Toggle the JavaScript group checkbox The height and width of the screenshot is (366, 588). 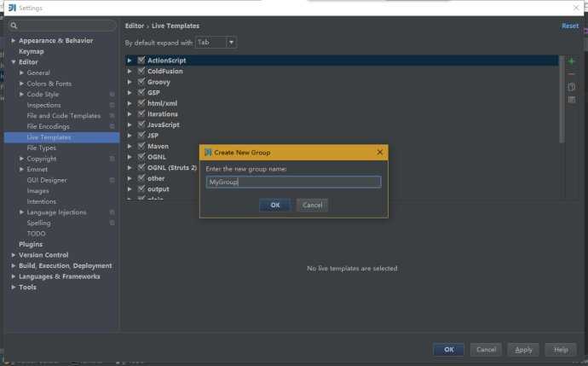click(141, 125)
